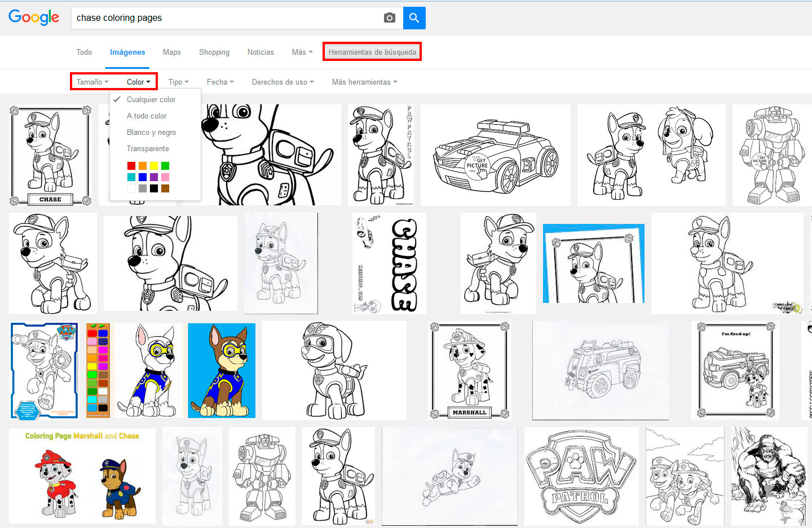Image resolution: width=812 pixels, height=528 pixels.
Task: Collapse the Color filter dropdown
Action: [139, 82]
